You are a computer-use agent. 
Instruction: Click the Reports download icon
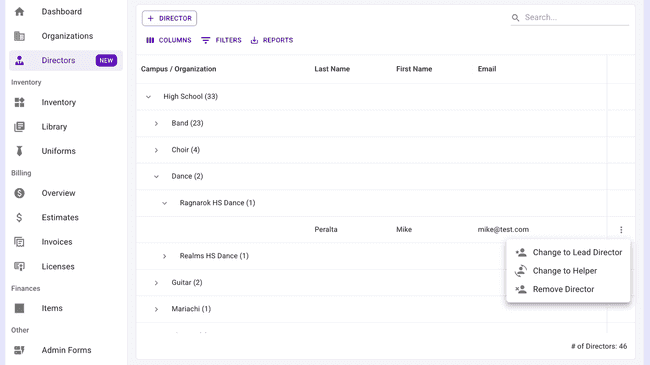click(x=255, y=40)
